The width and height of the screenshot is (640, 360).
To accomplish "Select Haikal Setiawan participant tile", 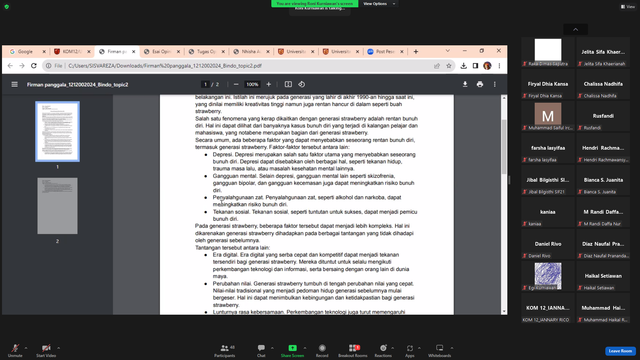I will click(x=603, y=277).
